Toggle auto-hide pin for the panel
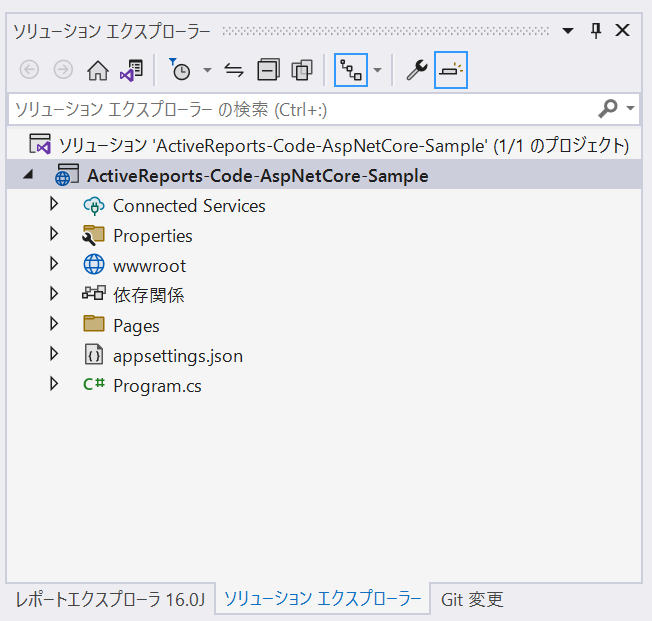Screen dimensions: 652x621 [596, 30]
